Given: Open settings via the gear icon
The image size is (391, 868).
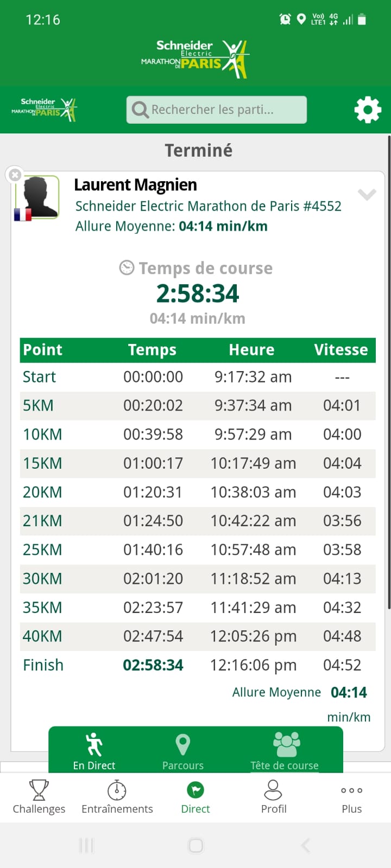Looking at the screenshot, I should tap(368, 110).
